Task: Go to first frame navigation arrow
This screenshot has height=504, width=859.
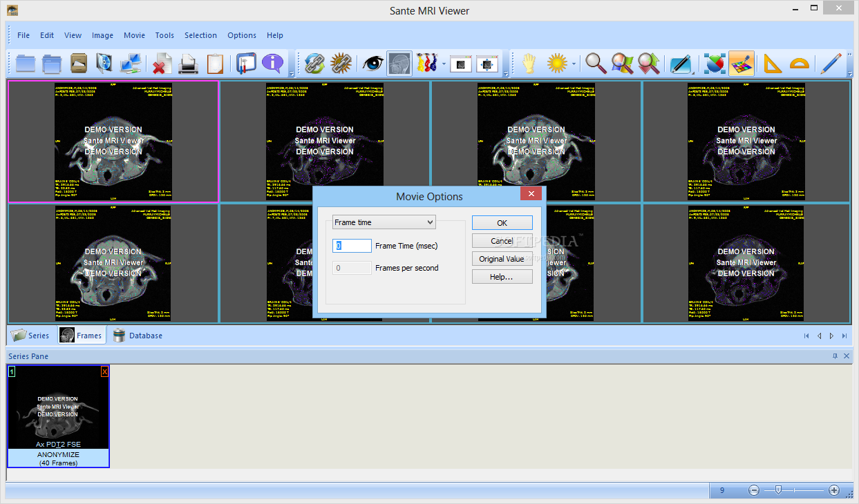Action: pos(806,336)
